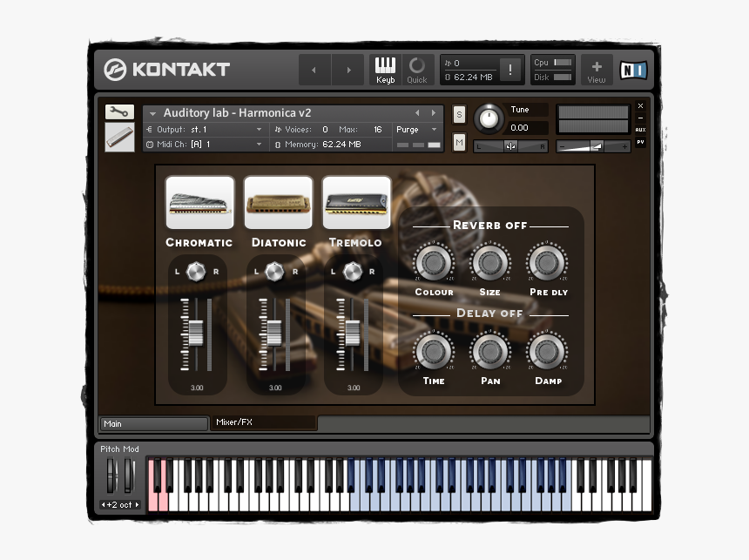This screenshot has height=560, width=749.
Task: Shift keyboard octave down arrow
Action: 103,504
